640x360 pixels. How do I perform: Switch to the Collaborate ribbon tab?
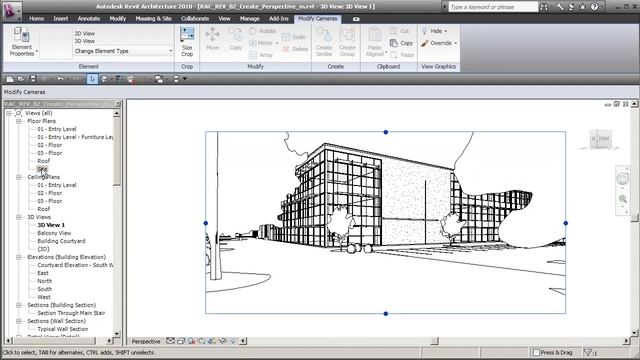[195, 19]
